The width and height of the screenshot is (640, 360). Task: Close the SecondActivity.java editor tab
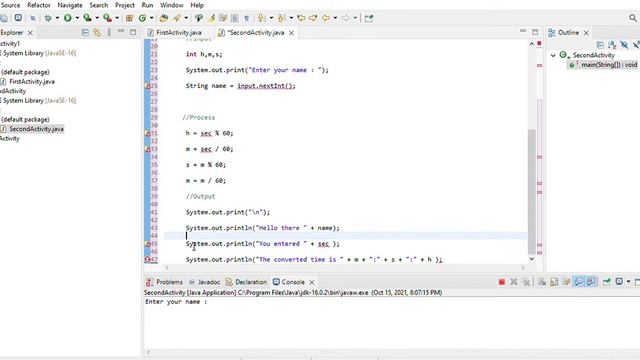tap(291, 33)
